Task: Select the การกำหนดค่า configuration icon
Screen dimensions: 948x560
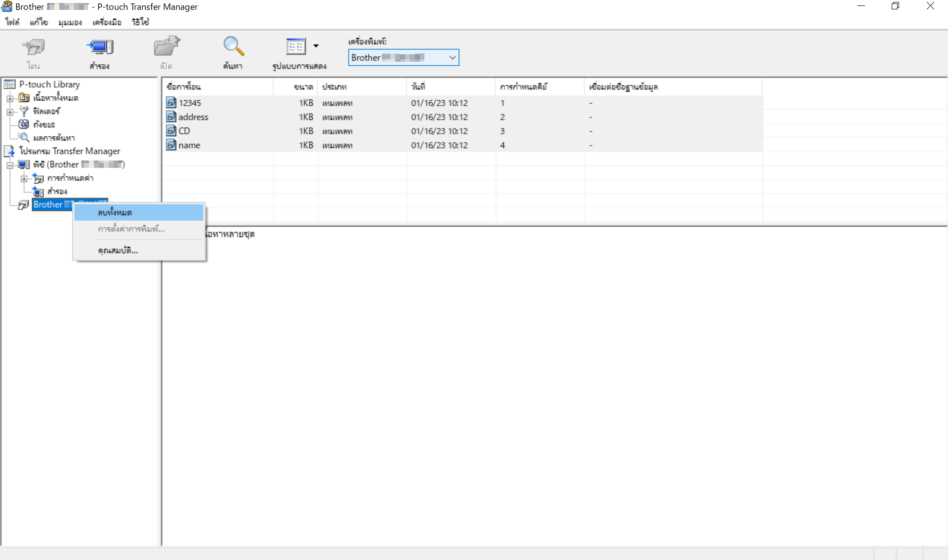Action: pos(38,178)
